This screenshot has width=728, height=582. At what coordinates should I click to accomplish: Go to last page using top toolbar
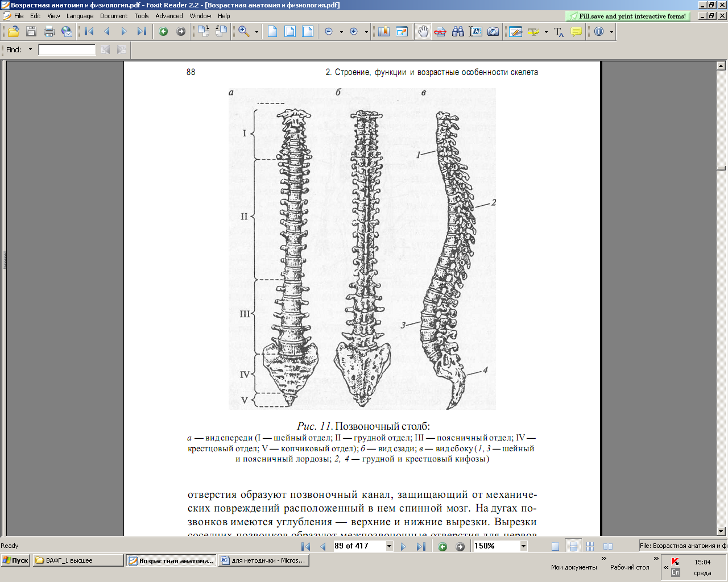click(142, 32)
